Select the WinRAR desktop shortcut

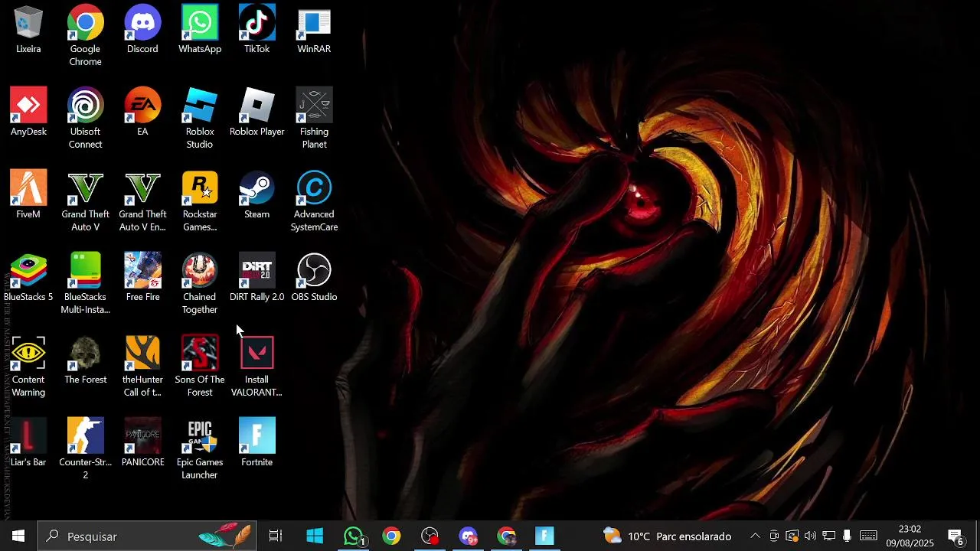coord(314,30)
